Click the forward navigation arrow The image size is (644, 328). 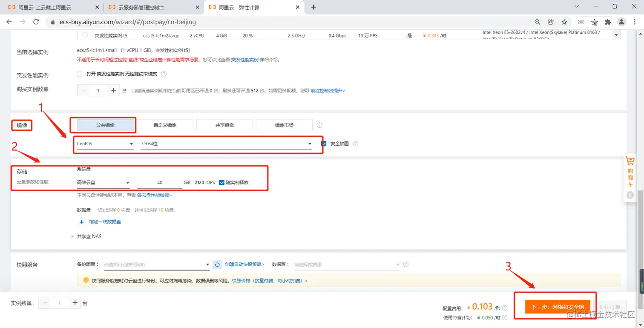23,22
